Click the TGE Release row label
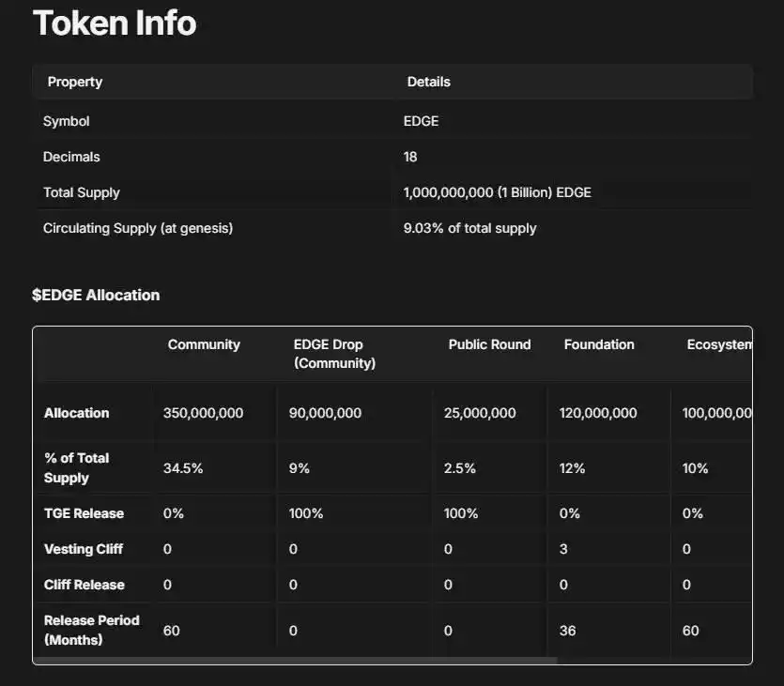This screenshot has width=784, height=686. (x=84, y=513)
